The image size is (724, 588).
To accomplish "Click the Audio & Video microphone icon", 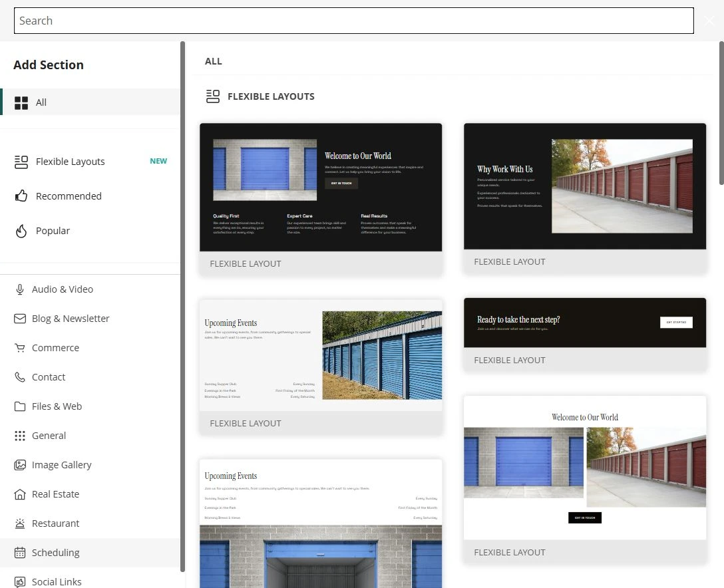I will coord(20,289).
